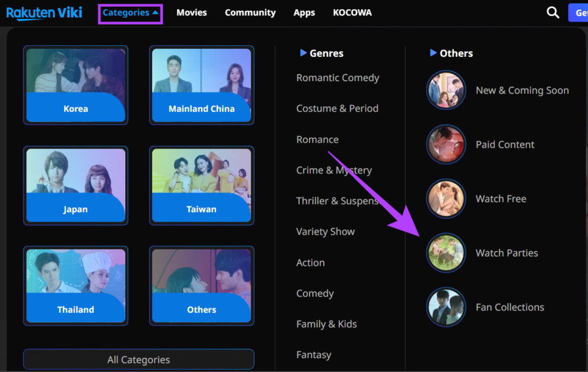Open the Community menu item
The width and height of the screenshot is (588, 372).
[x=250, y=13]
